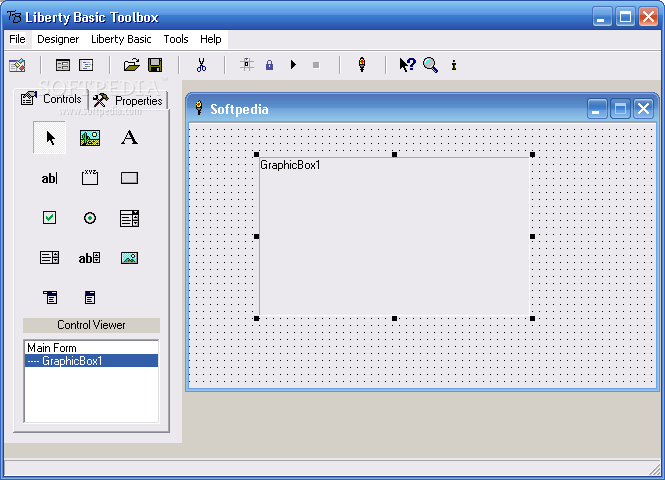Click the bottom-right resize handle of GraphicBox1
The width and height of the screenshot is (665, 480).
point(532,318)
